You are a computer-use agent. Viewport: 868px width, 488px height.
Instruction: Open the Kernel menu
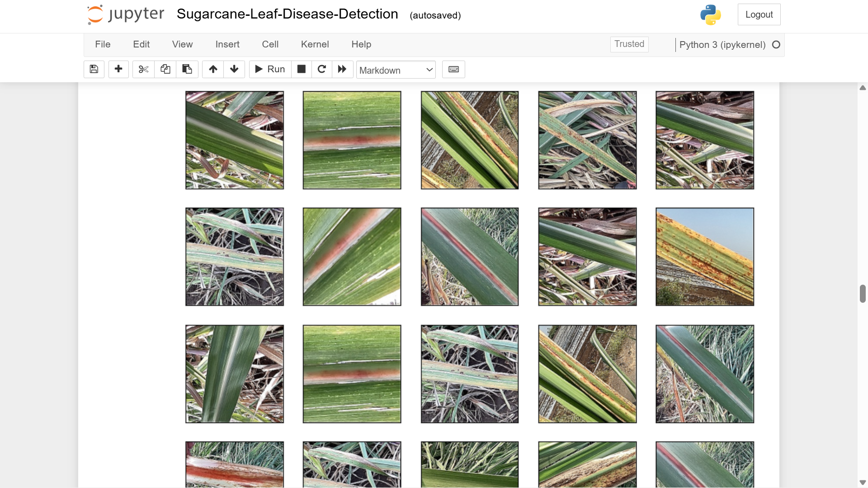[x=315, y=44]
